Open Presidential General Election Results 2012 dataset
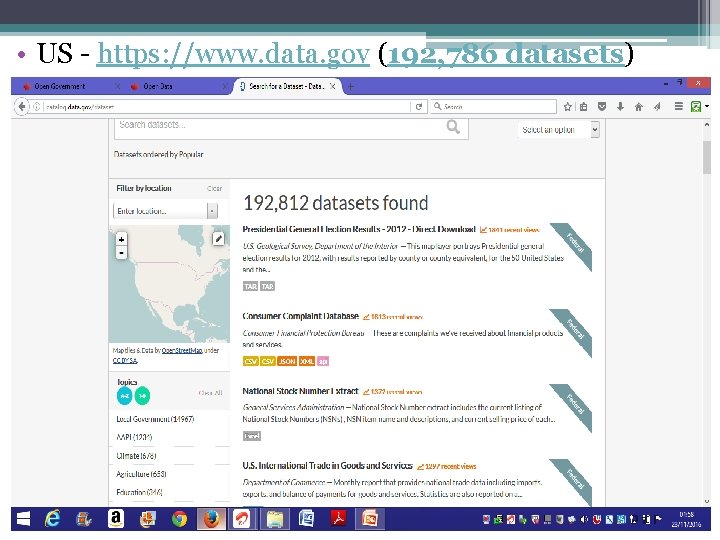The height and width of the screenshot is (540, 720). [359, 229]
